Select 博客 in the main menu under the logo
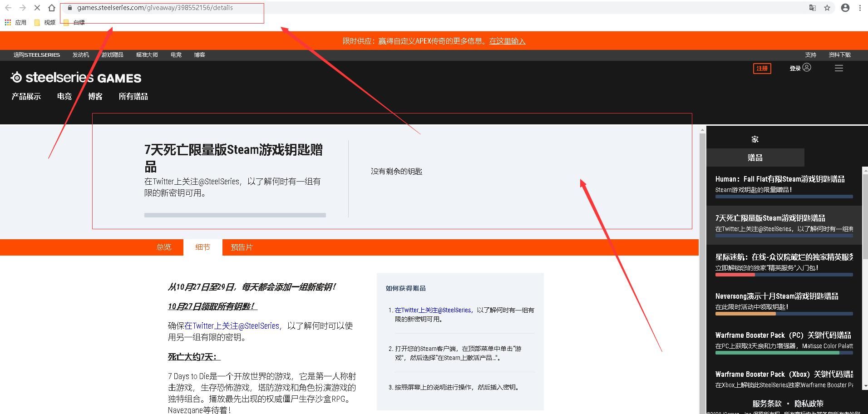The width and height of the screenshot is (868, 414). click(x=95, y=96)
